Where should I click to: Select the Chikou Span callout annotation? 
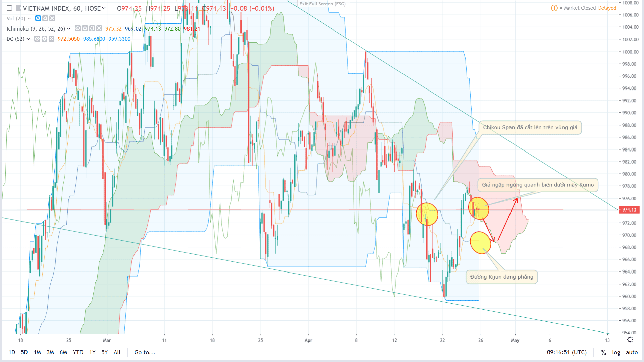coord(530,127)
